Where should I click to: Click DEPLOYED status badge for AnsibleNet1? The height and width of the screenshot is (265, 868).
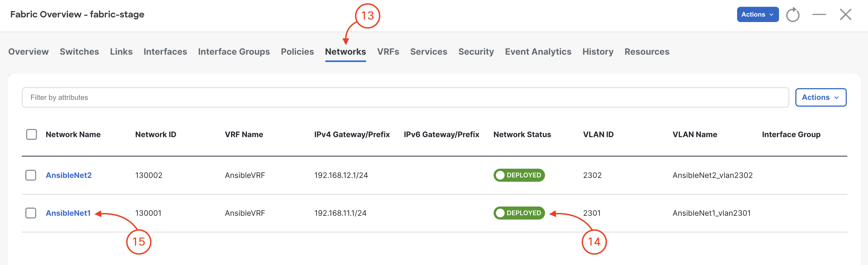tap(519, 213)
